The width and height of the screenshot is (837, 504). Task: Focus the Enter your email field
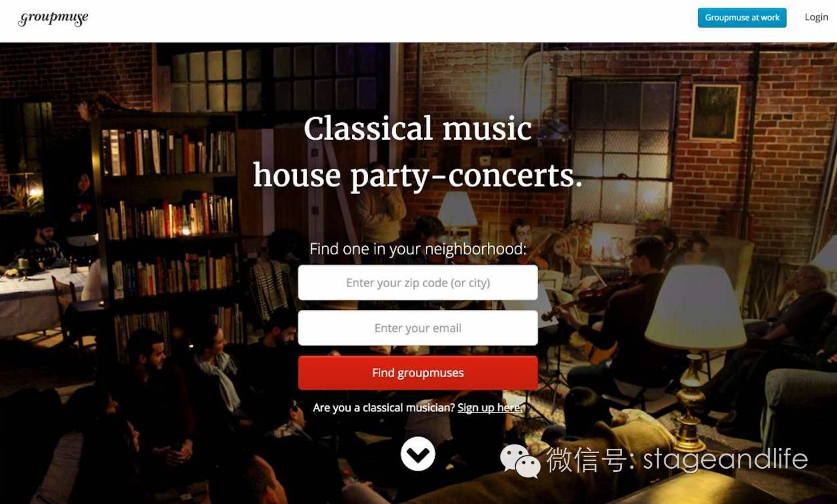tap(418, 328)
